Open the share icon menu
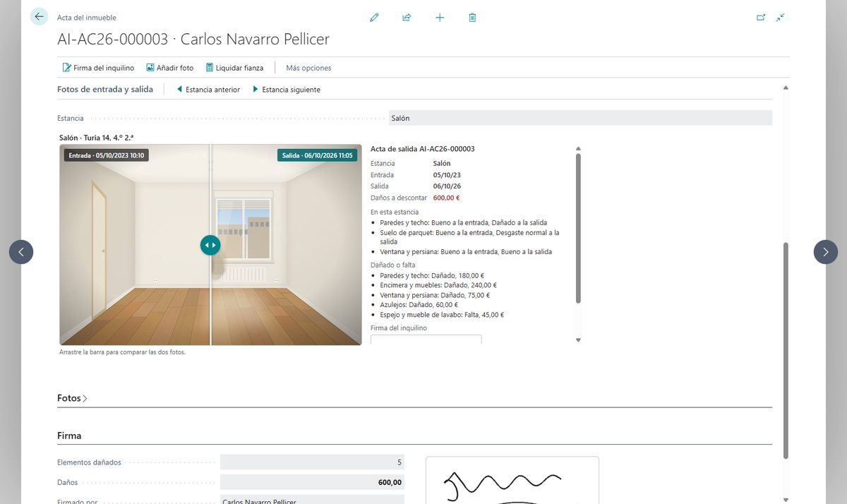 tap(407, 18)
